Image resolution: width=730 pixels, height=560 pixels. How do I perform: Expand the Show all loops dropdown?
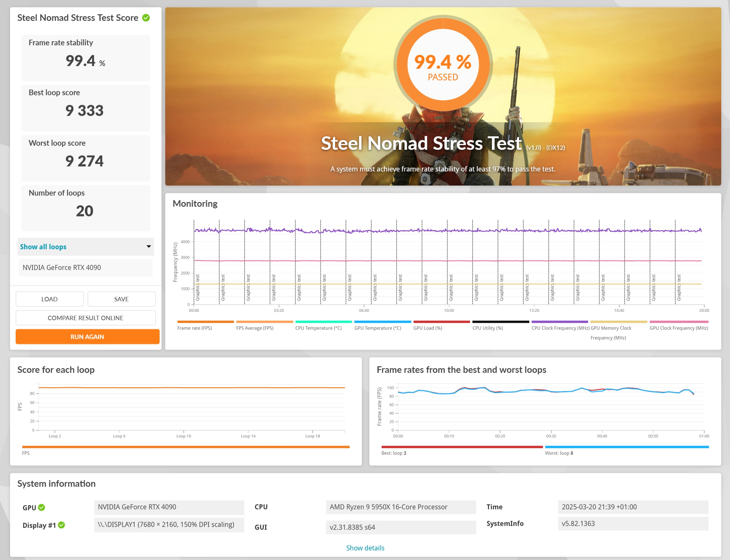pyautogui.click(x=43, y=247)
